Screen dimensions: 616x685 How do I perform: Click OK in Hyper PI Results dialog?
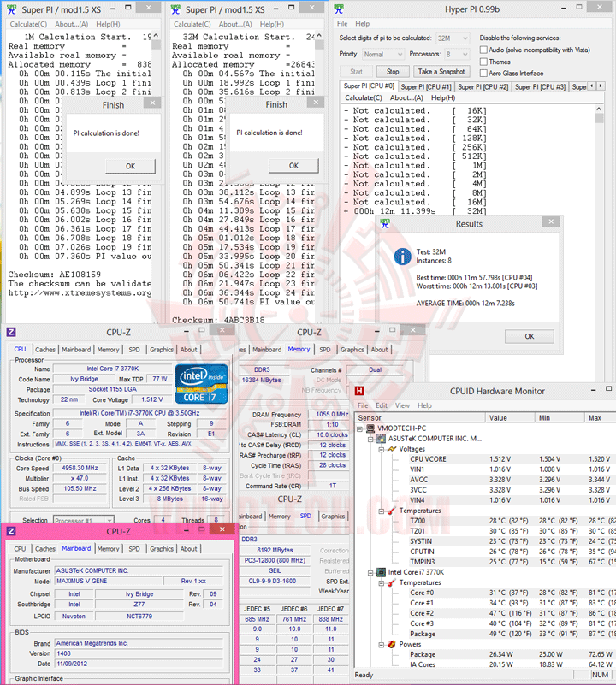tap(530, 336)
